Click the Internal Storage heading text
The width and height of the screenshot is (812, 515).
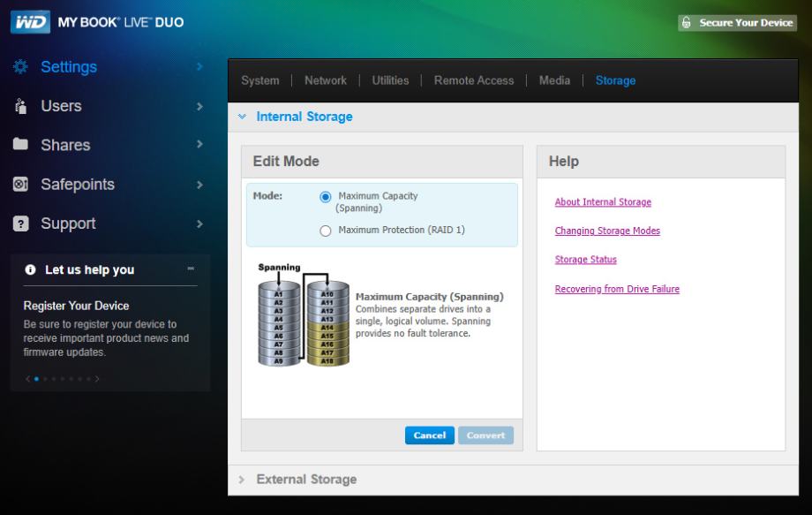click(304, 117)
